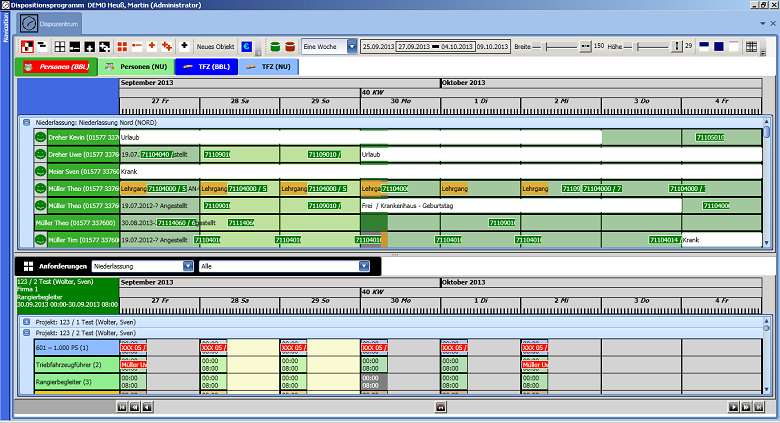
Task: Click the multiple red plus icon
Action: [x=167, y=47]
